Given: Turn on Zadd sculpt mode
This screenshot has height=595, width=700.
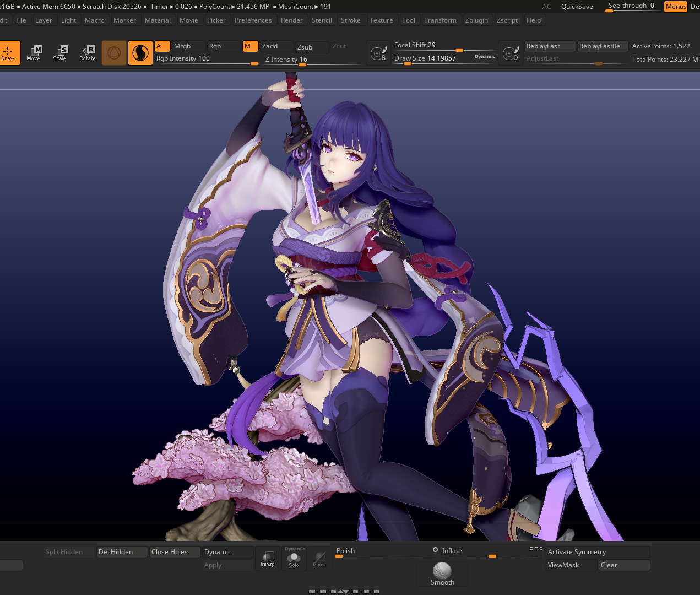Looking at the screenshot, I should tap(276, 46).
